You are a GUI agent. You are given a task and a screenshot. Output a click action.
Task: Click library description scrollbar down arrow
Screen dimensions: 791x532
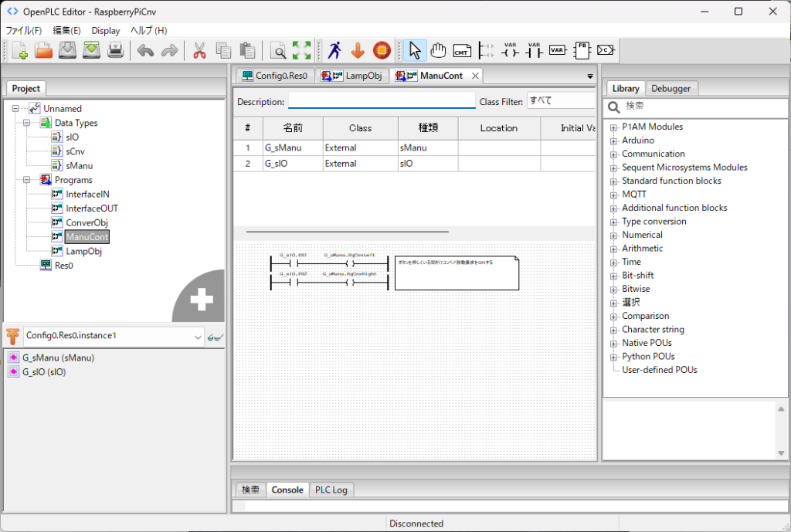781,452
